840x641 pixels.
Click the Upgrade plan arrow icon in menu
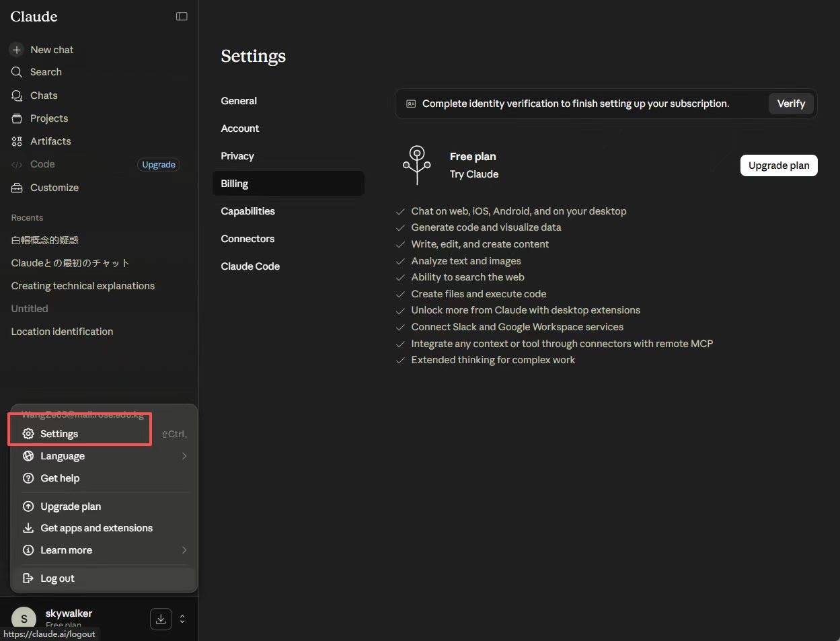[x=28, y=506]
